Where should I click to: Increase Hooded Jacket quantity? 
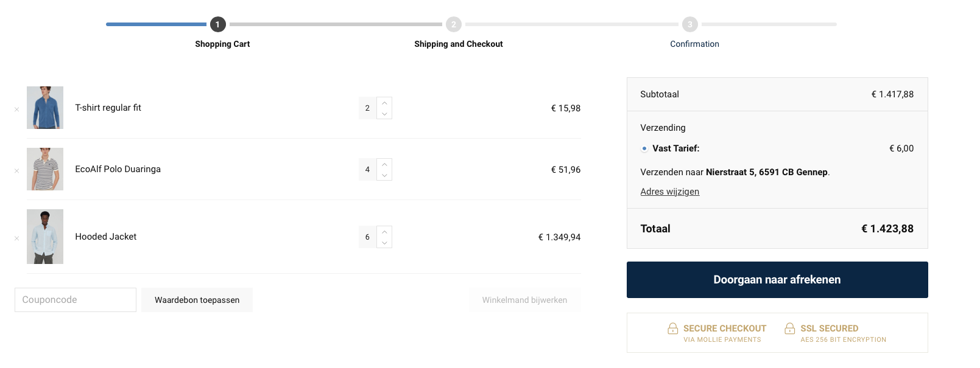click(384, 232)
